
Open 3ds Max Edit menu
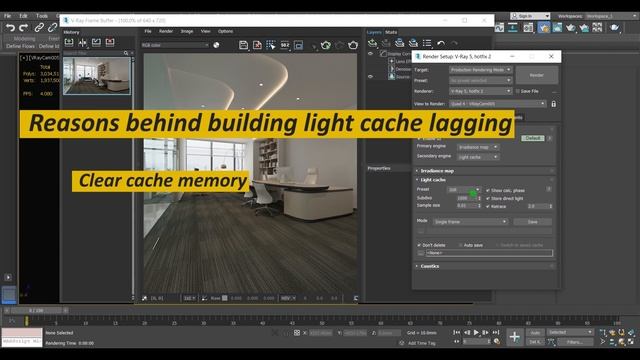pos(23,16)
